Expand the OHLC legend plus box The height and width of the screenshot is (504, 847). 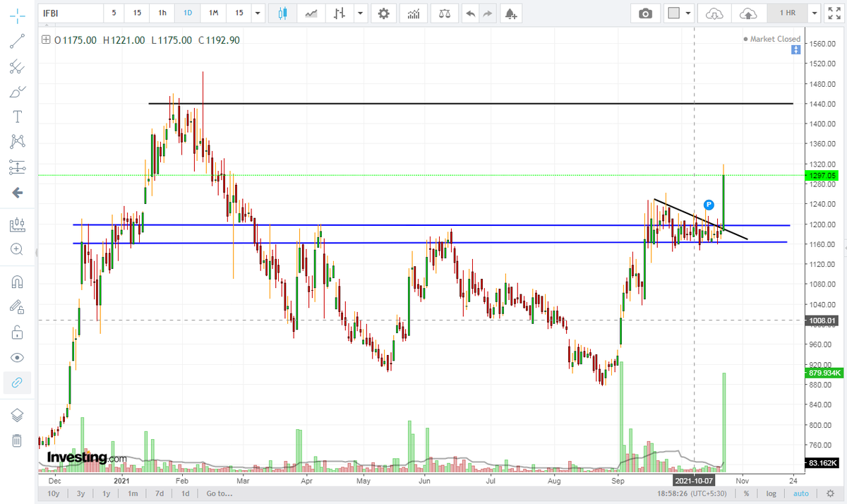[x=46, y=40]
